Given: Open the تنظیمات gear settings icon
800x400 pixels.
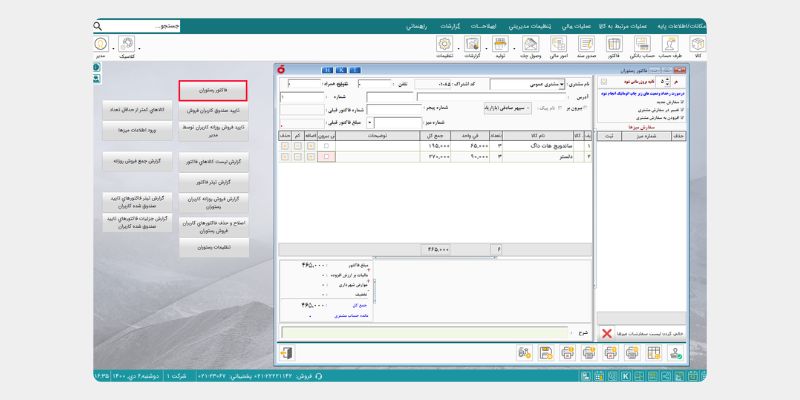Looking at the screenshot, I should [x=444, y=44].
